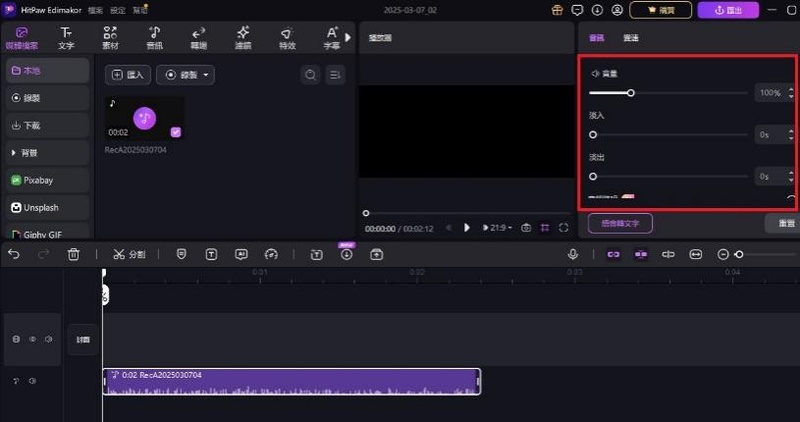This screenshot has width=800, height=422.
Task: Take a snapshot of the preview
Action: click(526, 228)
